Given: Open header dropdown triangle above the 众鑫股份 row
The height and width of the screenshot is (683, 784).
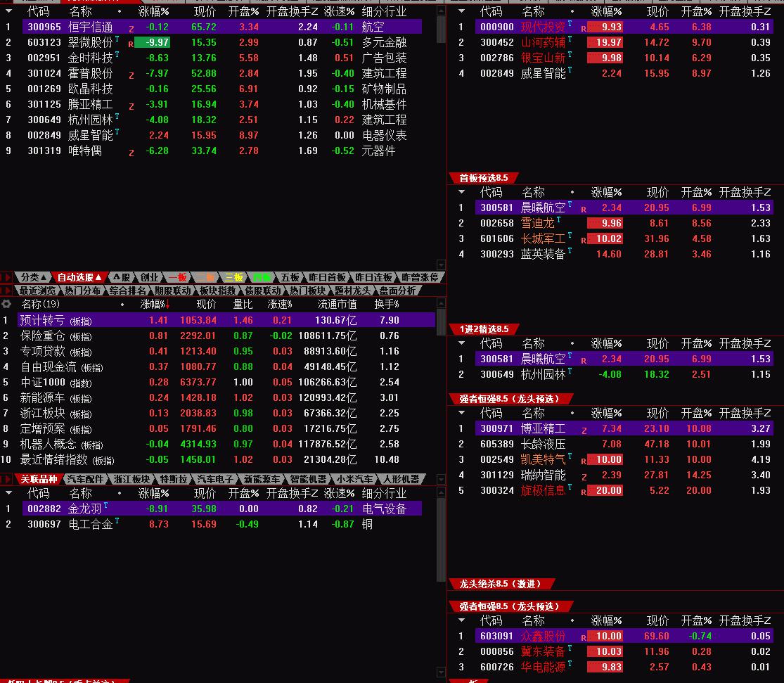Looking at the screenshot, I should [461, 620].
